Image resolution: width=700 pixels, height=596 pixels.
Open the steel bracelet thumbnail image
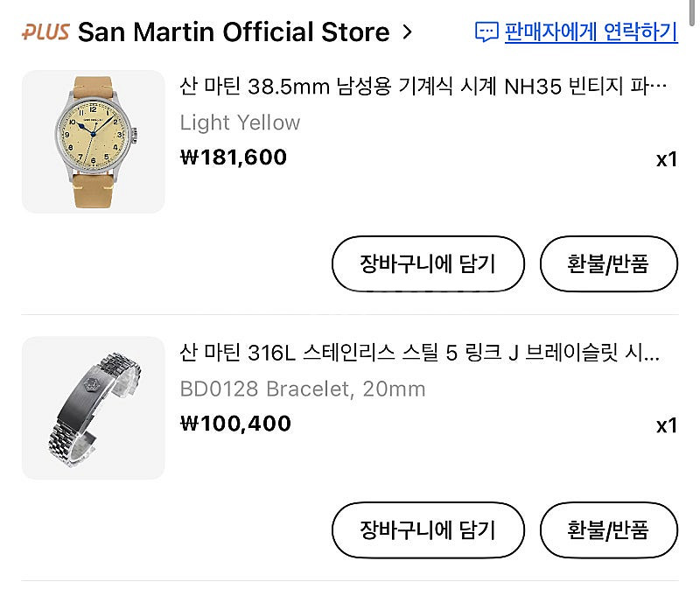click(x=93, y=408)
